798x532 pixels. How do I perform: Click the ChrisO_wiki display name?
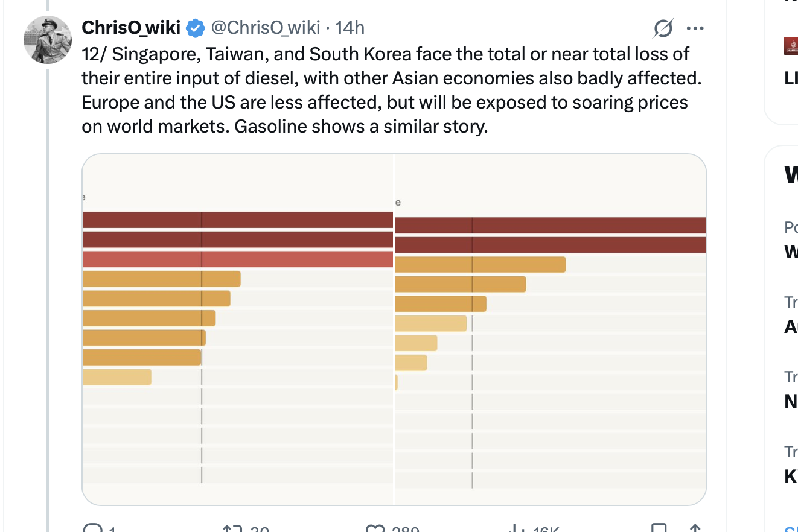(131, 28)
